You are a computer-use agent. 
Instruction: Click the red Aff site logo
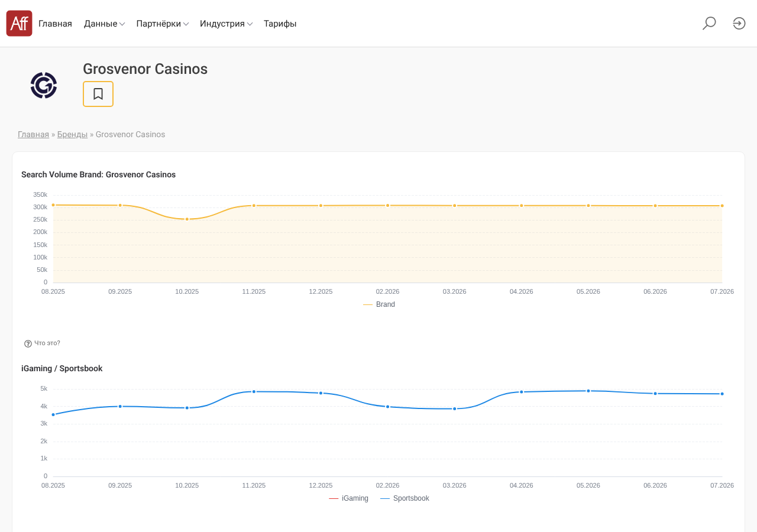[x=19, y=23]
